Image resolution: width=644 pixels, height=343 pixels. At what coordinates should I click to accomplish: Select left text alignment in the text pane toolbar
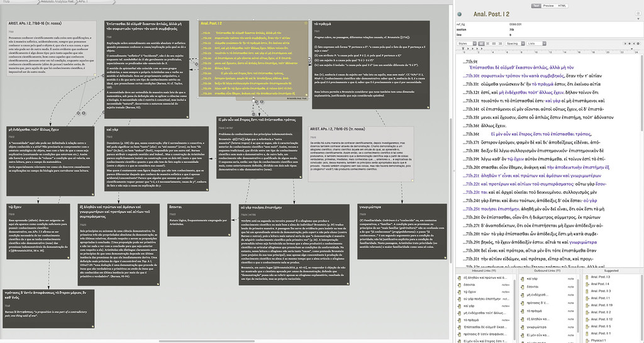click(482, 43)
